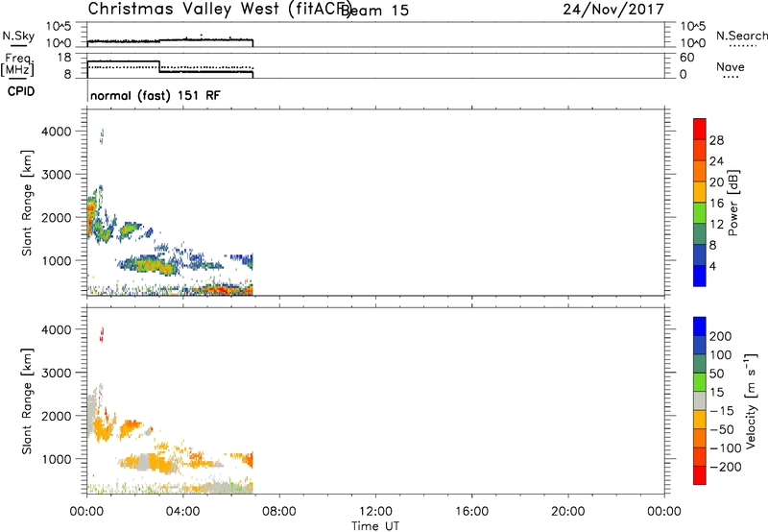
Task: Click the 'N.Sky' legend label
Action: 18,36
